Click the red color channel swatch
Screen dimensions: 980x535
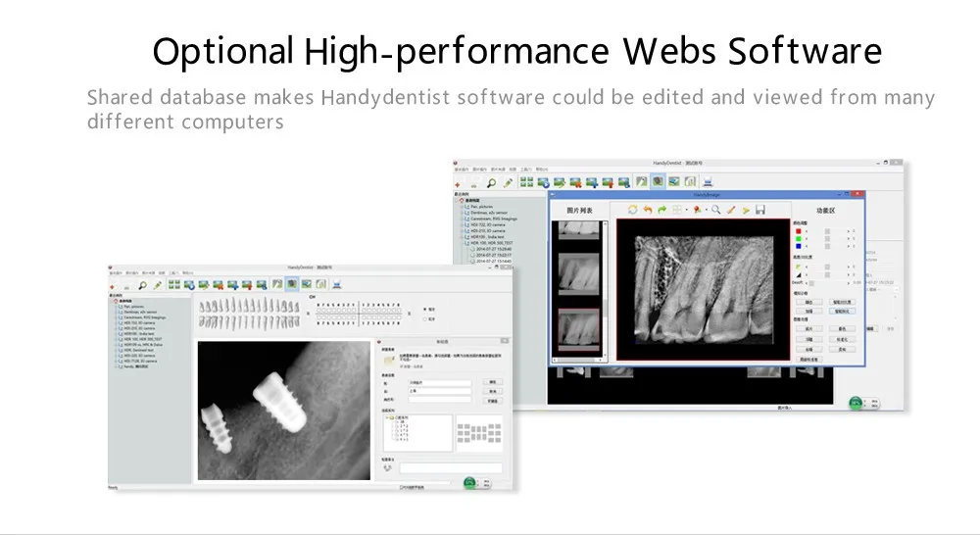pos(798,231)
